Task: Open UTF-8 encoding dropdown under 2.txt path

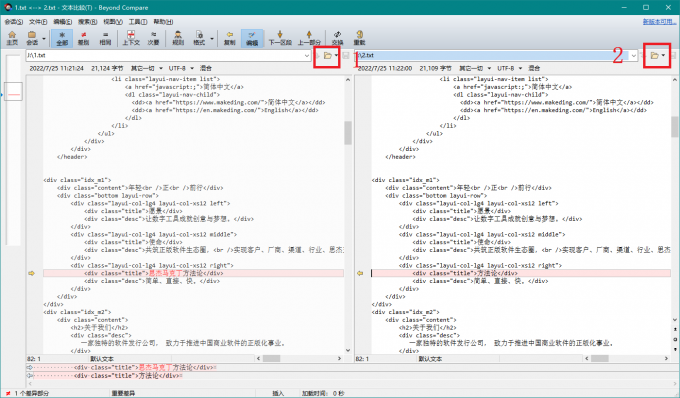Action: pos(509,68)
